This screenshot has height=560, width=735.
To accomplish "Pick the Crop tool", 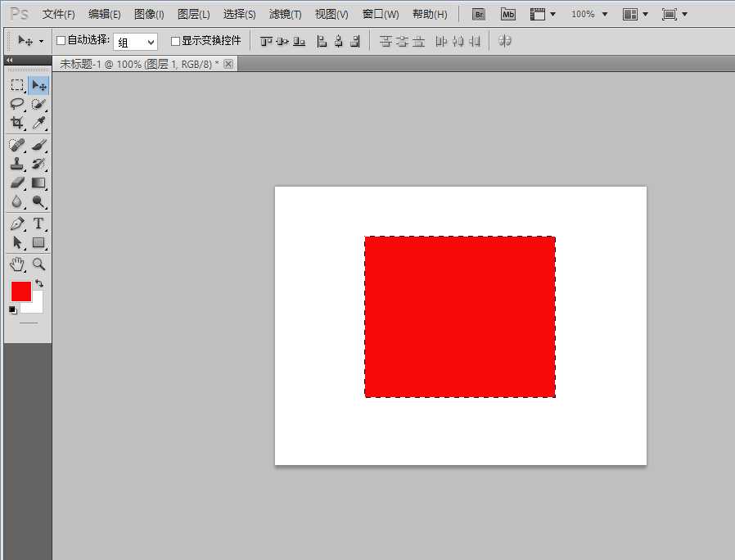I will [16, 123].
